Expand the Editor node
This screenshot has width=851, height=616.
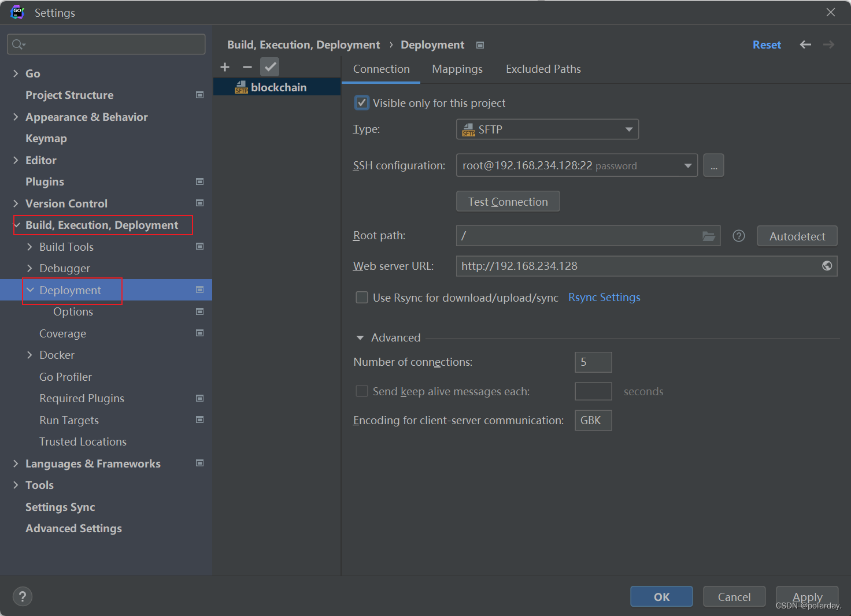click(16, 160)
